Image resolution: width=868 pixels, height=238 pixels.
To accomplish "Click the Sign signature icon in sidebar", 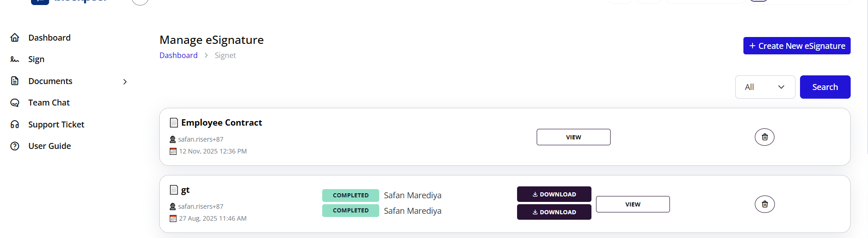I will [15, 59].
